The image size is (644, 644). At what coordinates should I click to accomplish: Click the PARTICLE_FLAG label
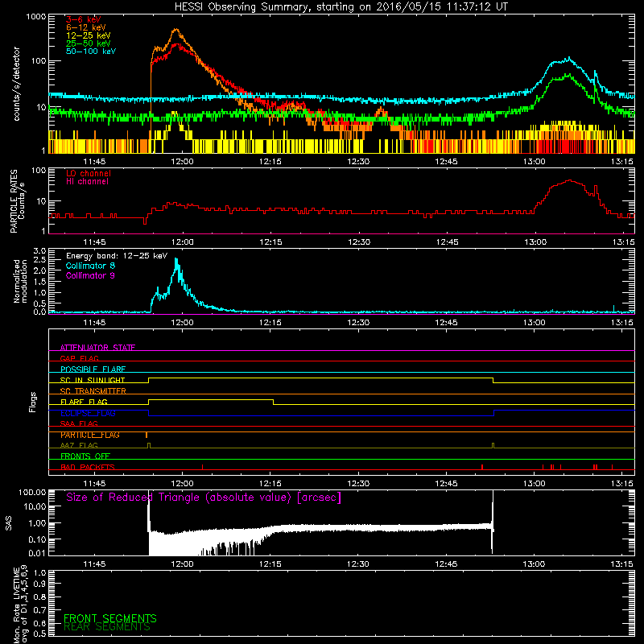[x=90, y=435]
